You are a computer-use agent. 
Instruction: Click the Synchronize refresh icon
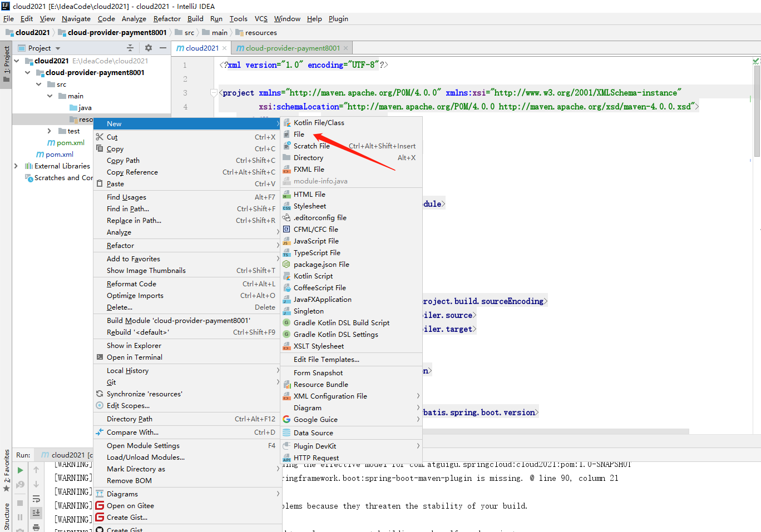pyautogui.click(x=100, y=394)
